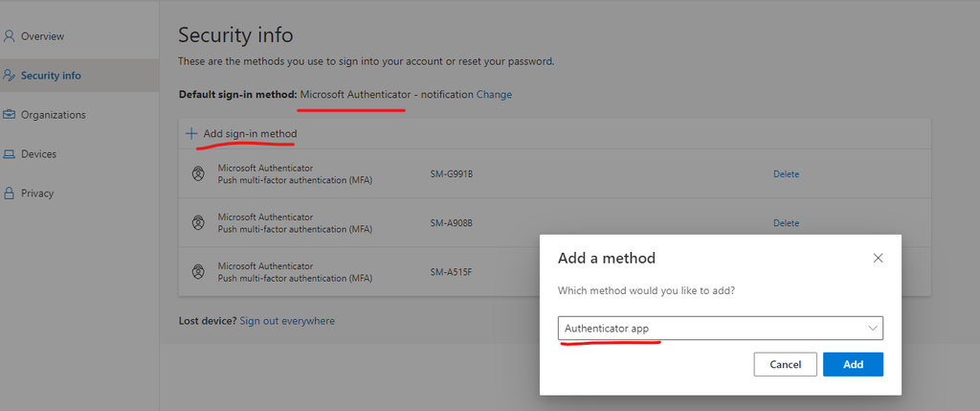Delete the SM-G991B authenticator entry

click(x=787, y=174)
